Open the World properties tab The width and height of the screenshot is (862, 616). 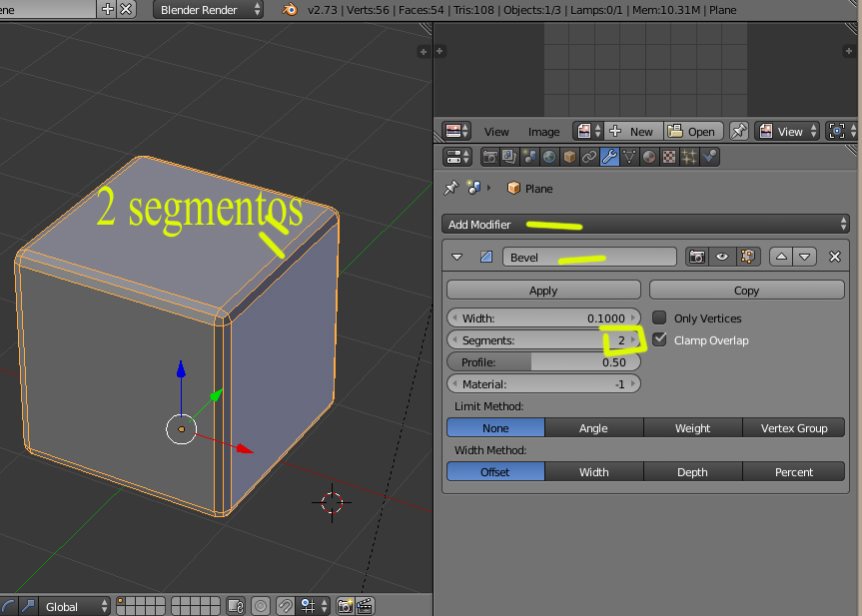pyautogui.click(x=548, y=157)
